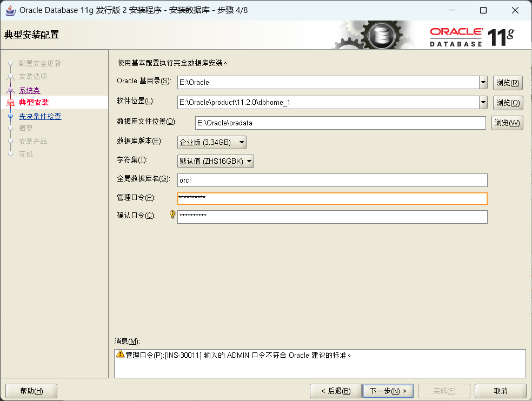Click the password hint question mark icon
Screen dimensions: 532x401
(x=171, y=215)
